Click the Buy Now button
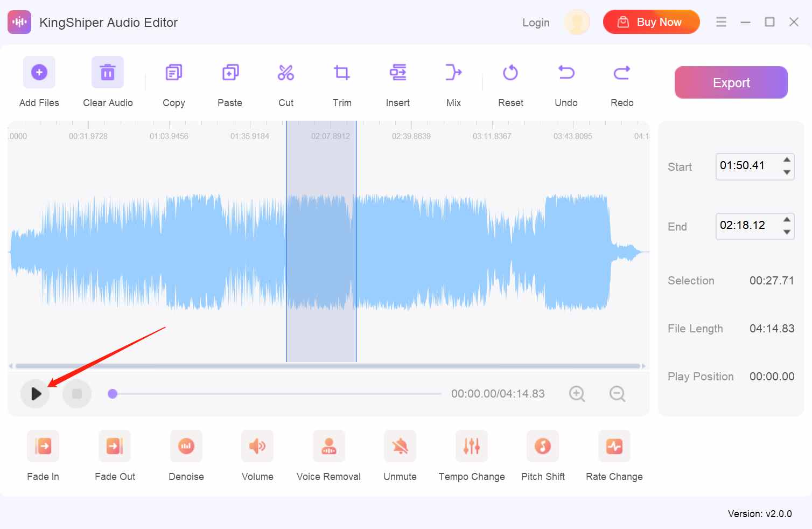Screen dimensions: 812x529 (652, 22)
